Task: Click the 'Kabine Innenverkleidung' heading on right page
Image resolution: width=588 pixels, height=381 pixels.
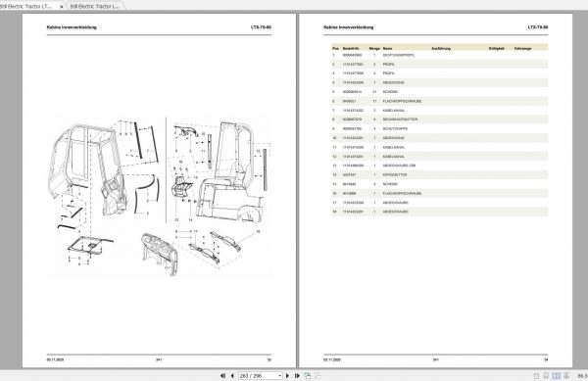Action: (x=348, y=27)
